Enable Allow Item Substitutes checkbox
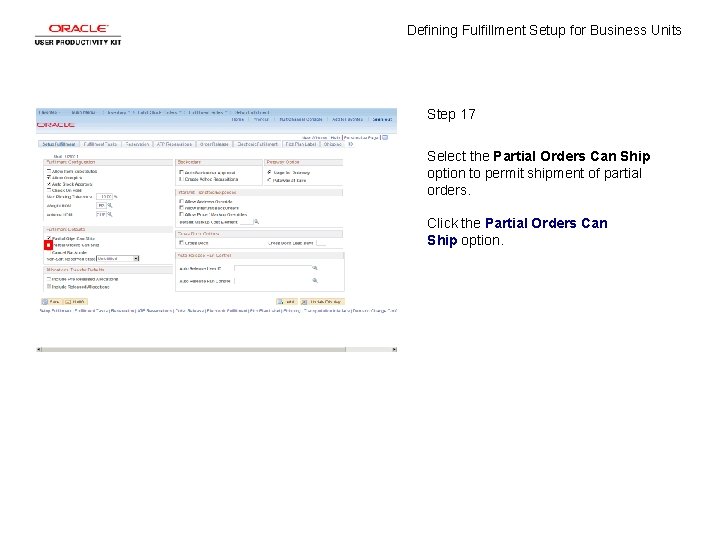The width and height of the screenshot is (720, 540). click(49, 171)
